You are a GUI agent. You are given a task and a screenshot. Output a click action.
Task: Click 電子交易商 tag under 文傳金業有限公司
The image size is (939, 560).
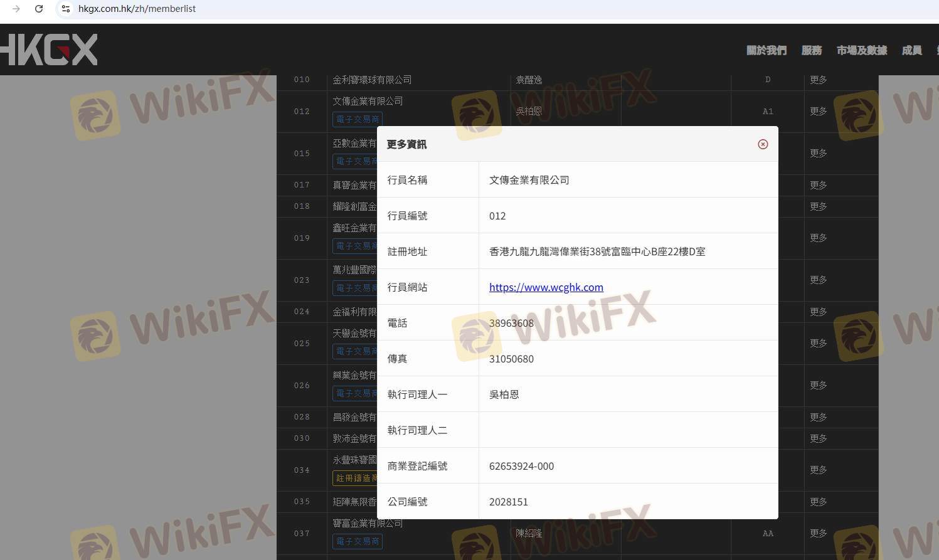358,119
